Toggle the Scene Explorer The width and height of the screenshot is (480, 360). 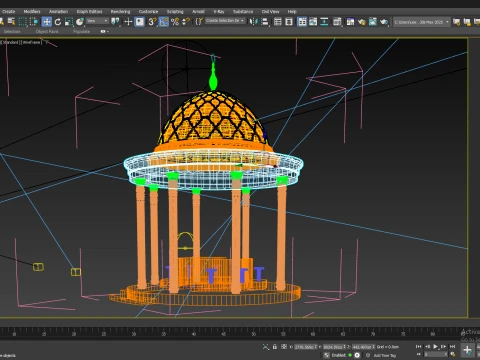click(278, 22)
